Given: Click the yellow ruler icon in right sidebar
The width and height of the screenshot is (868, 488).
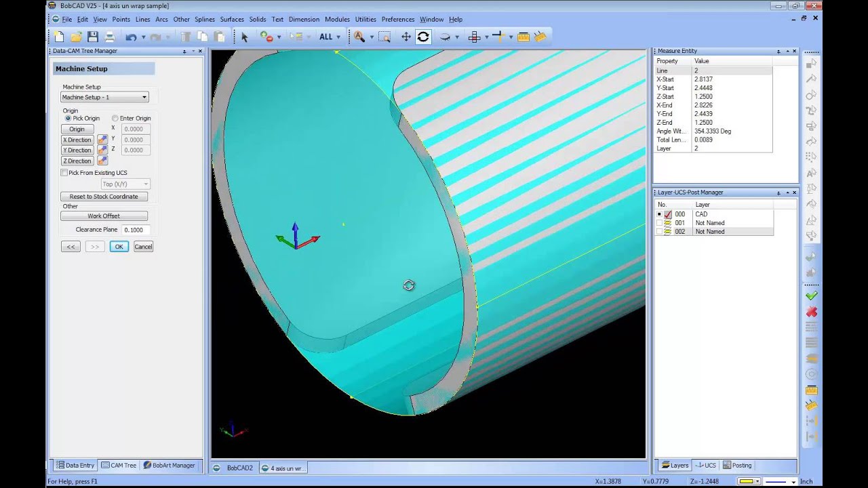Looking at the screenshot, I should tap(811, 390).
